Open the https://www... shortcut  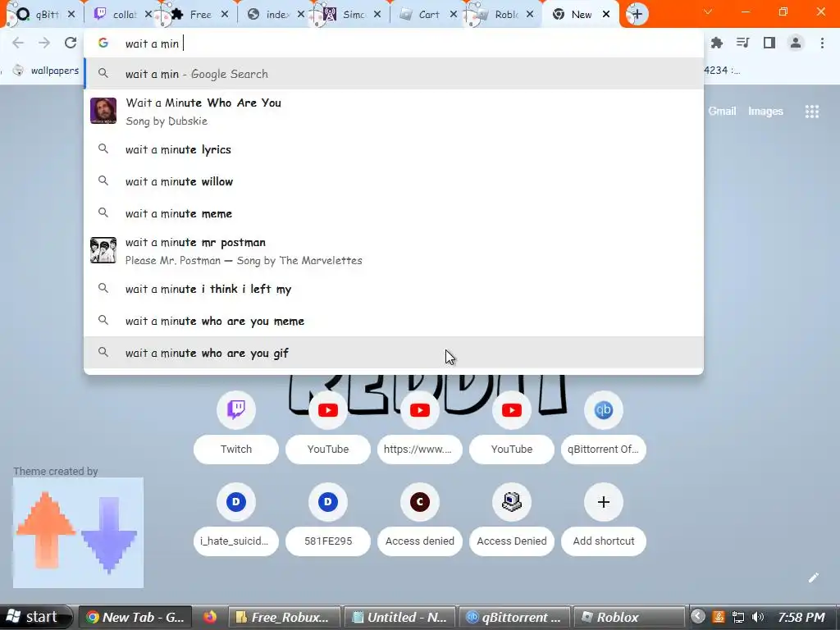[419, 410]
